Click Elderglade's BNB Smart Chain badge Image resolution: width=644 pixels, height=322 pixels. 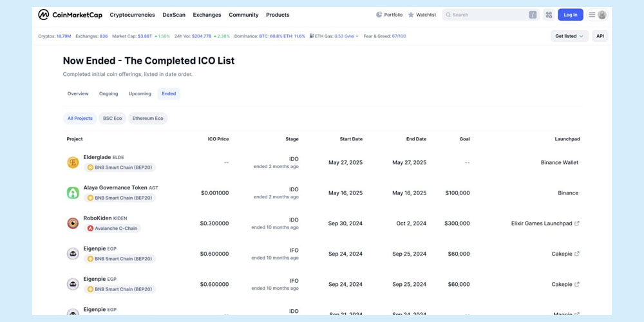click(120, 167)
